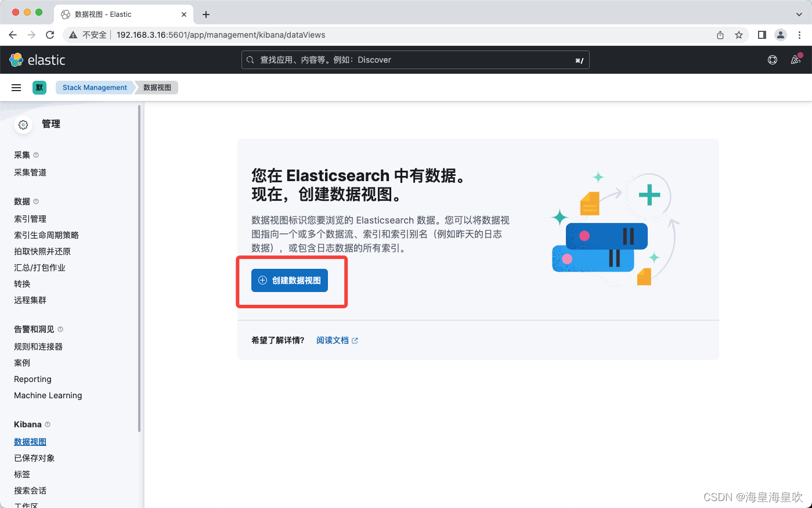Click the info icon next to Kibana
Screen dimensions: 812x508
(x=48, y=424)
